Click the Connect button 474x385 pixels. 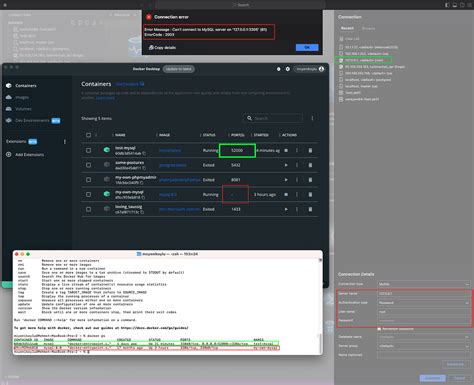433,378
